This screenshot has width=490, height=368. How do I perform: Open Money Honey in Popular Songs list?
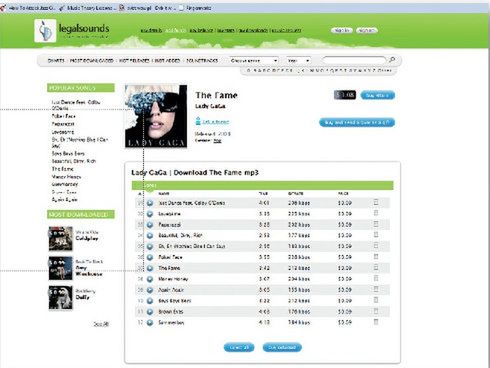[x=66, y=177]
